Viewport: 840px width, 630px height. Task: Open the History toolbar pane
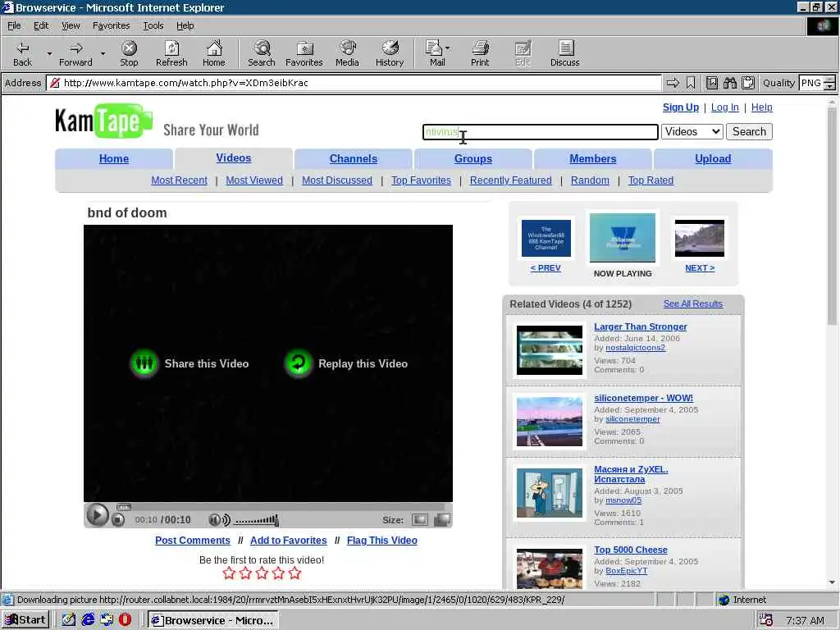390,53
